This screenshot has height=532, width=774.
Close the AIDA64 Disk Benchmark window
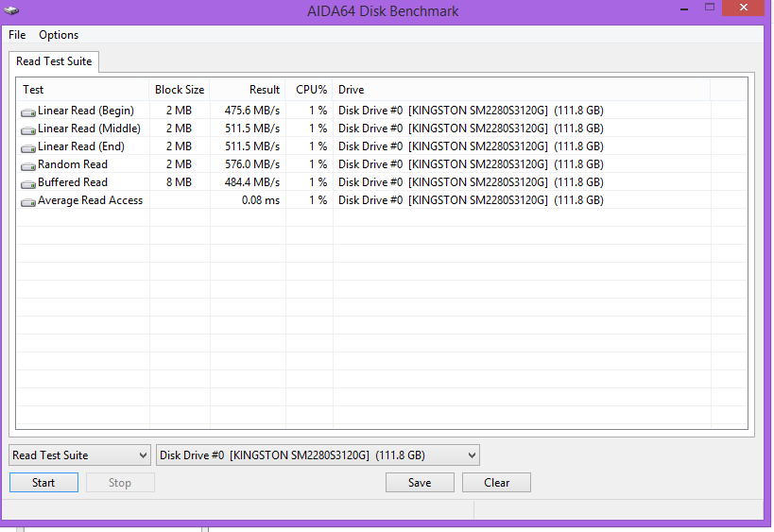pyautogui.click(x=744, y=8)
